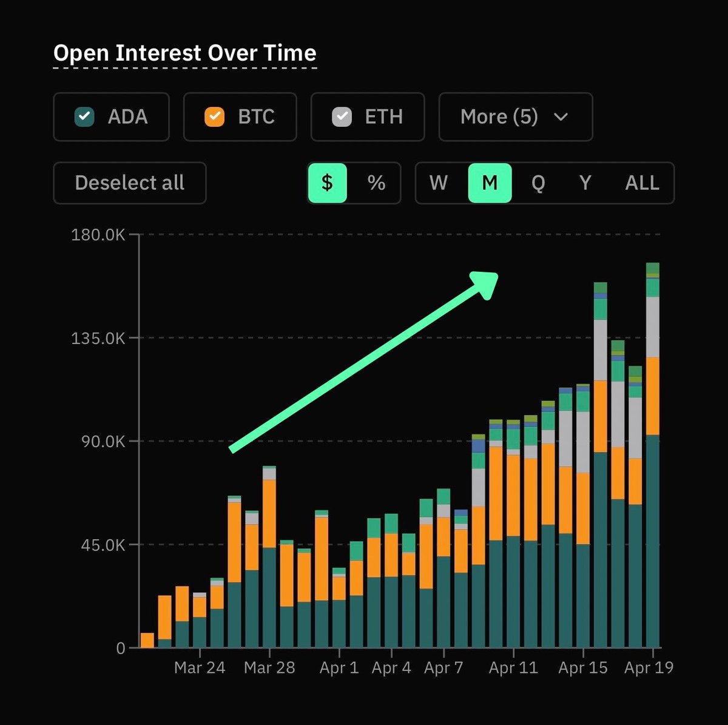Click the Mar 24 date label
The height and width of the screenshot is (725, 728).
tap(200, 668)
